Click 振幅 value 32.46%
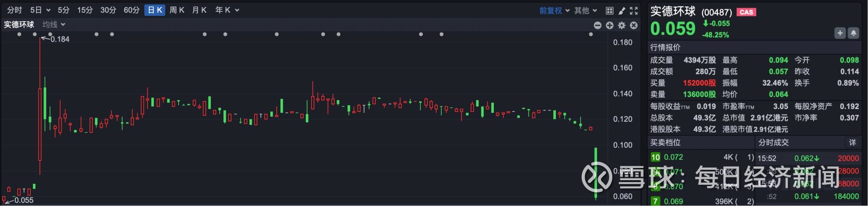The width and height of the screenshot is (868, 206). [775, 83]
